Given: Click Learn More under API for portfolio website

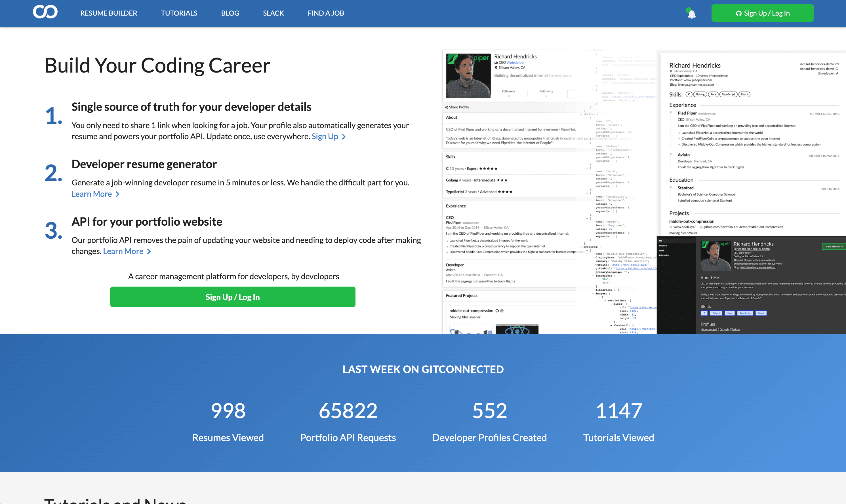Looking at the screenshot, I should point(123,252).
